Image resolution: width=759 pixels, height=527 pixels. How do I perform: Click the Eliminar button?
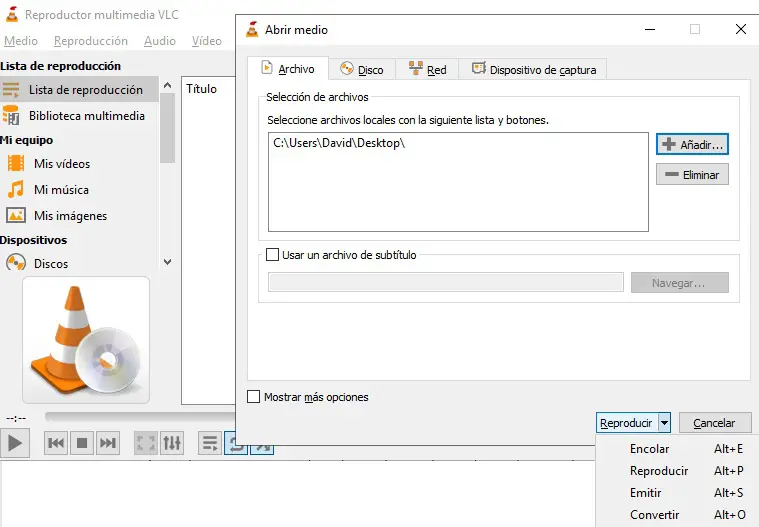click(x=692, y=174)
